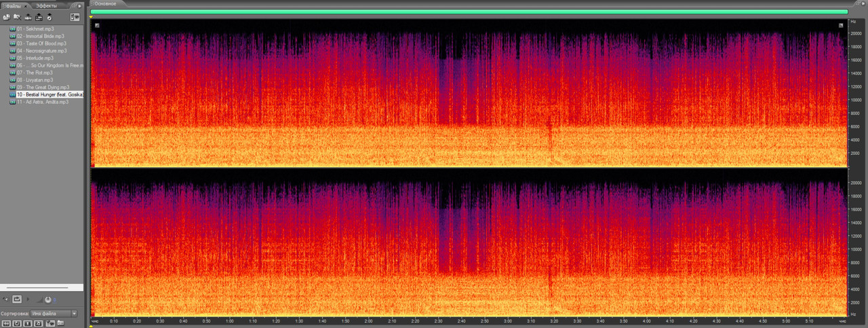Image resolution: width=868 pixels, height=328 pixels.
Task: Click the 4:00 mark on time ruler
Action: tap(646, 320)
